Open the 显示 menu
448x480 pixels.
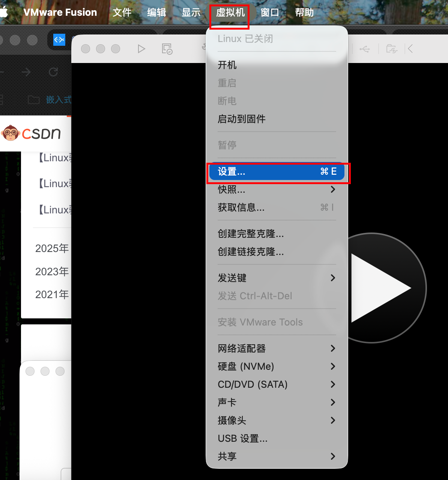tap(191, 12)
